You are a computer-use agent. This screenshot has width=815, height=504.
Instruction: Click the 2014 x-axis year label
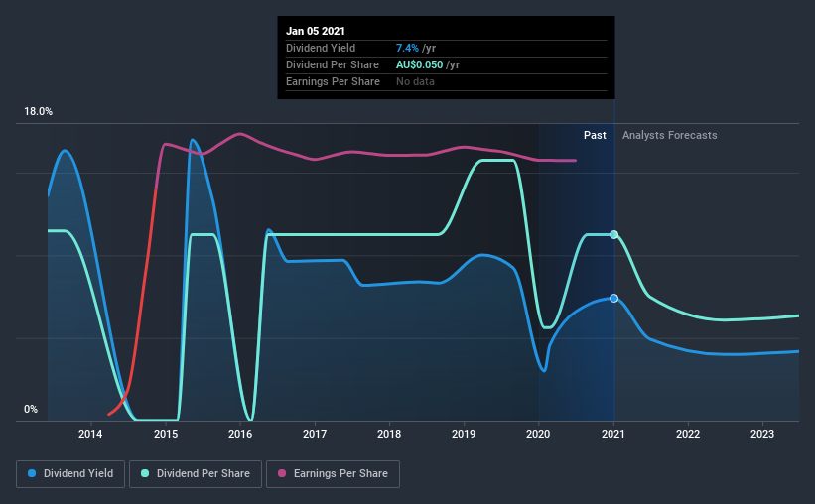90,434
